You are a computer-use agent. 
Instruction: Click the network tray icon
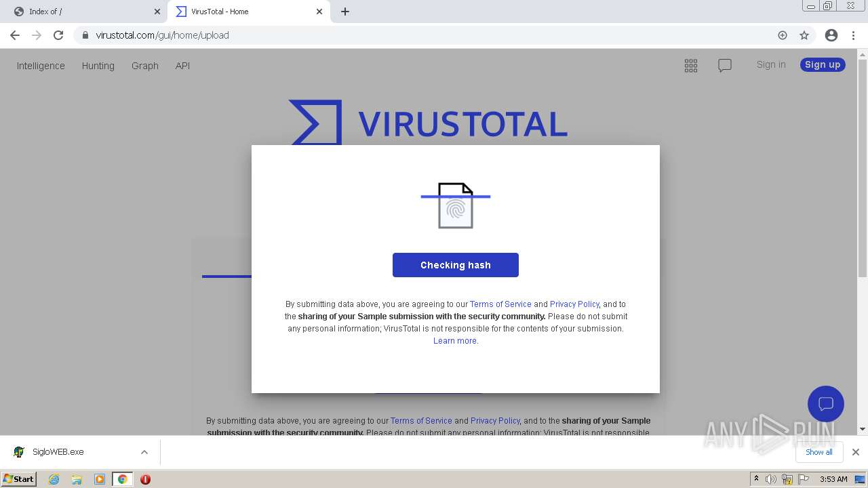click(787, 479)
